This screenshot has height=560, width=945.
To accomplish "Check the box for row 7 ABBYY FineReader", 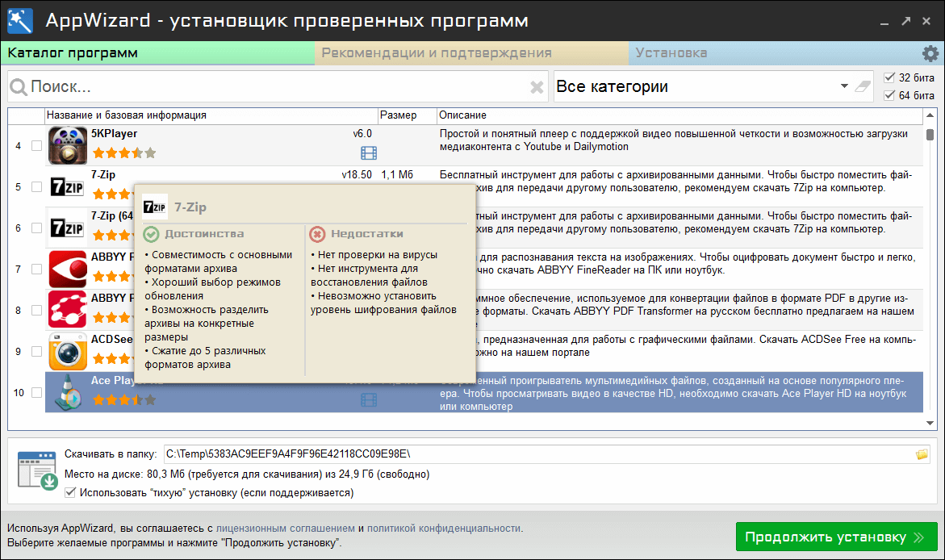I will tap(37, 269).
